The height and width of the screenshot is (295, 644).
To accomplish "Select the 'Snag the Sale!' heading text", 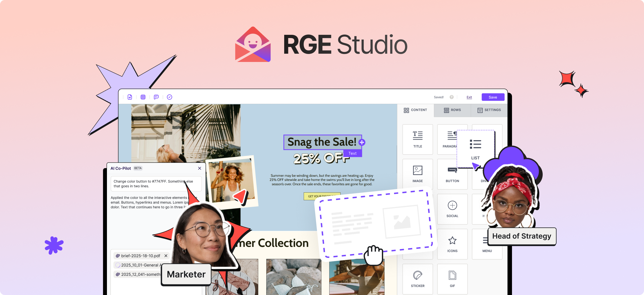I will point(322,142).
